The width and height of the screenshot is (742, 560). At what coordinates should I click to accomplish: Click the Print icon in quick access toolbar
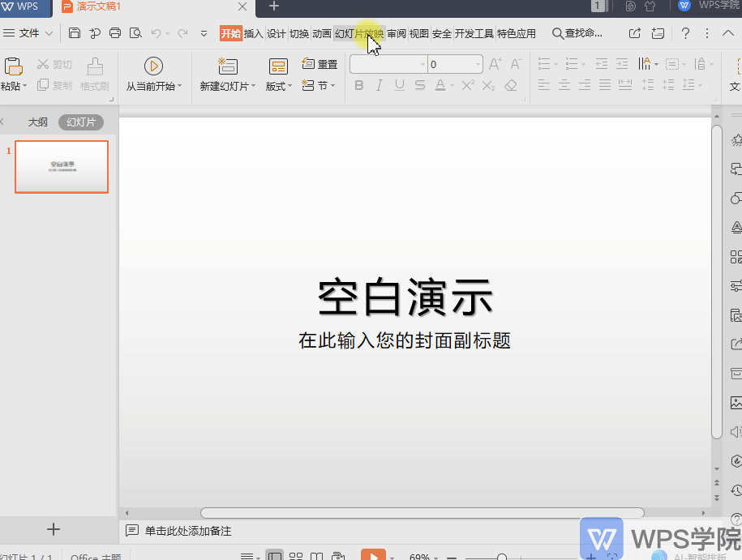(x=115, y=33)
